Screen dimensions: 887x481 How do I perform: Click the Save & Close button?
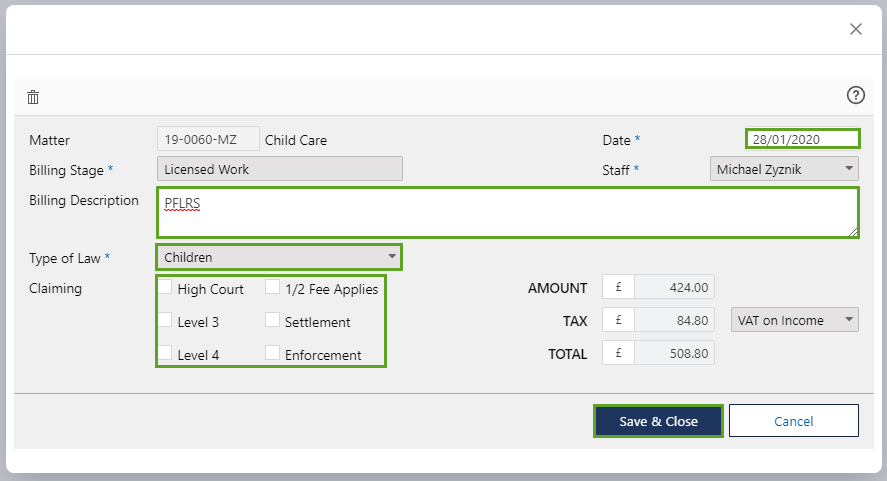pyautogui.click(x=658, y=421)
